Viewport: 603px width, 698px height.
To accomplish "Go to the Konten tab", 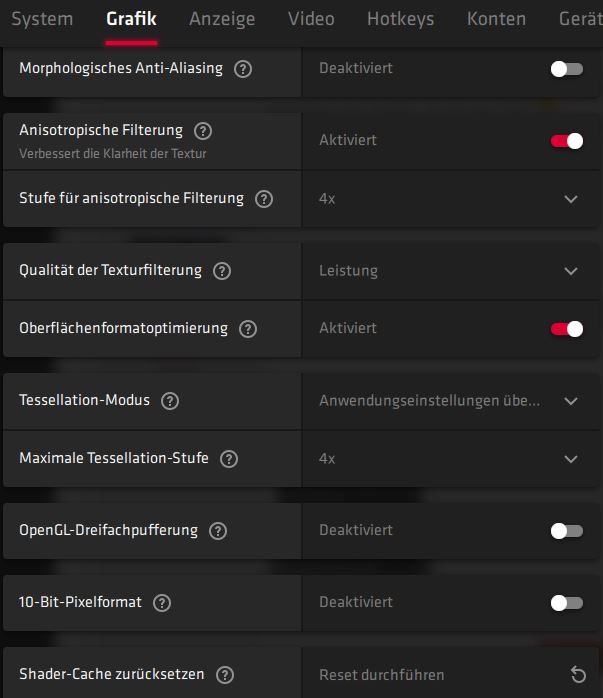I will click(496, 19).
